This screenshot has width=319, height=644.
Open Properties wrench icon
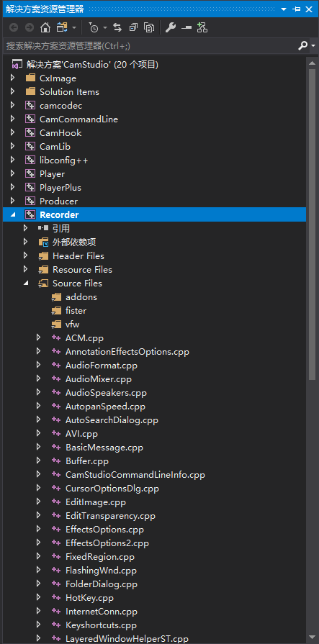pyautogui.click(x=171, y=27)
